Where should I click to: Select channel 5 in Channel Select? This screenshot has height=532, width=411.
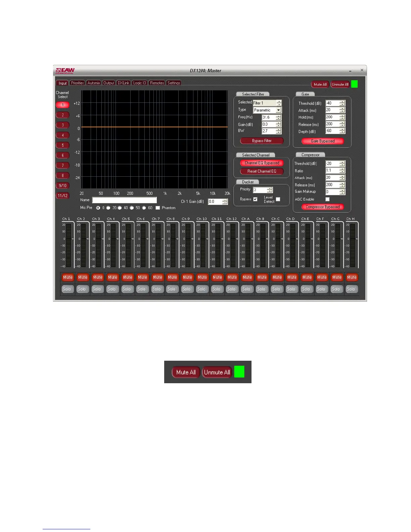63,145
